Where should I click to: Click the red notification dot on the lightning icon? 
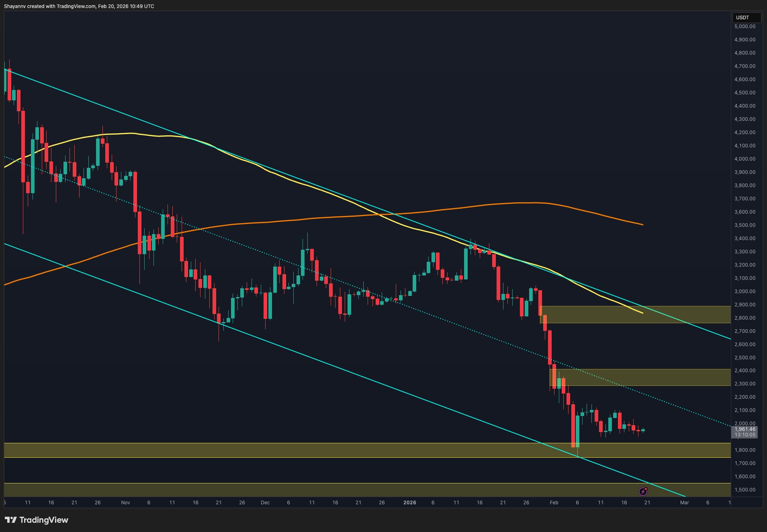tap(646, 489)
